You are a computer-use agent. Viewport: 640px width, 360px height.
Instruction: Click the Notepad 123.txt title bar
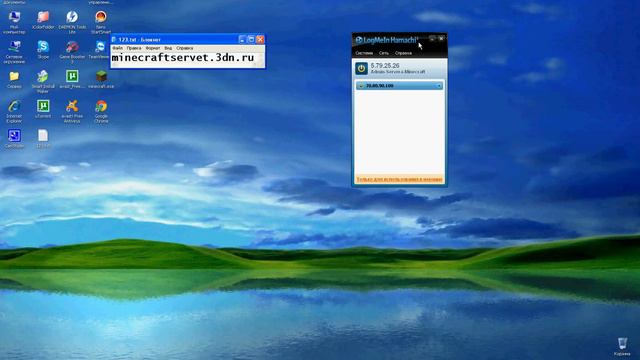[x=175, y=40]
